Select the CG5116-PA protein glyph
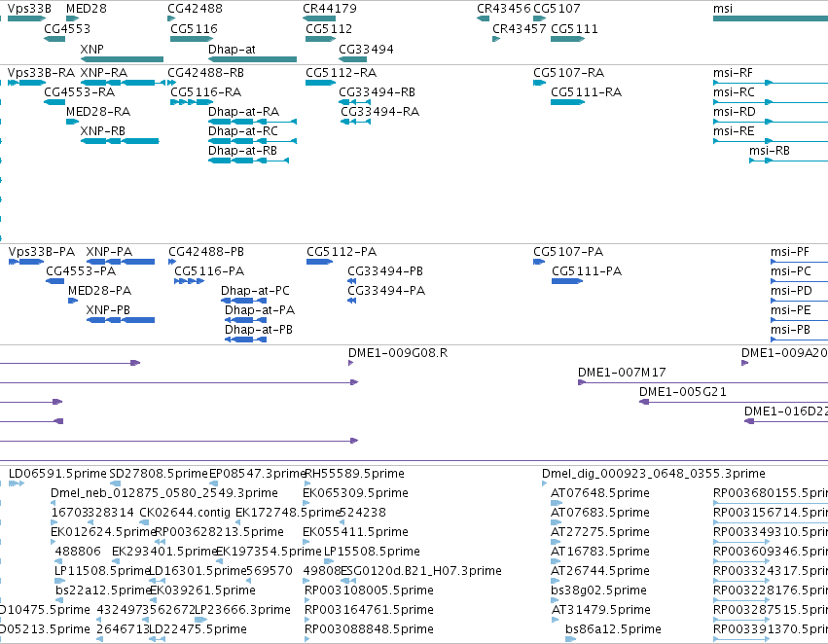The image size is (828, 644). 189,281
